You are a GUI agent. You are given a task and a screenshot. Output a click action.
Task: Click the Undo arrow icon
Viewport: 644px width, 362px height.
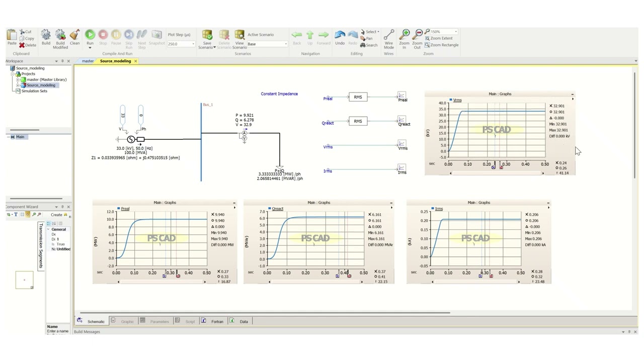(x=340, y=35)
